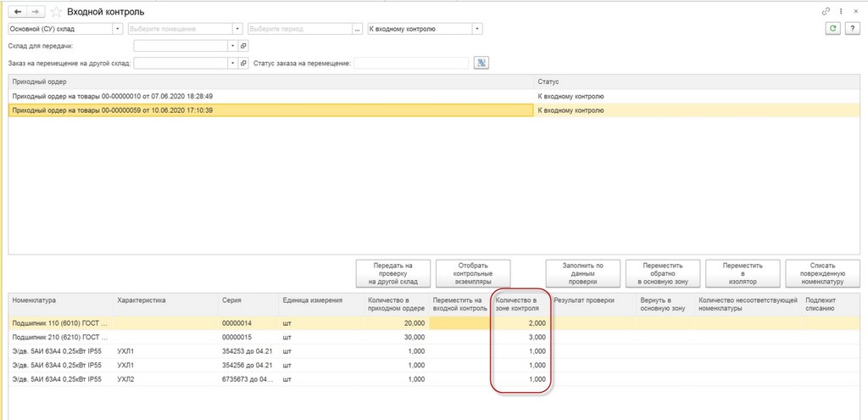The height and width of the screenshot is (420, 868).
Task: Click series 354256 до 04.21 cell
Action: tap(248, 366)
